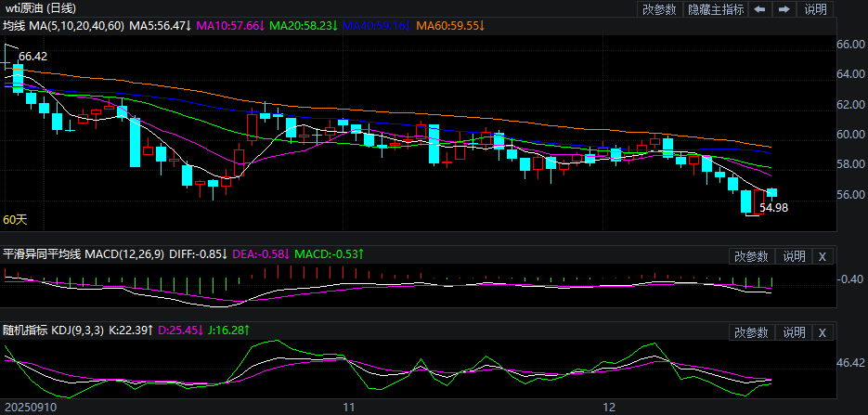Click the orange MA60 legend label
868x415 pixels.
[449, 25]
